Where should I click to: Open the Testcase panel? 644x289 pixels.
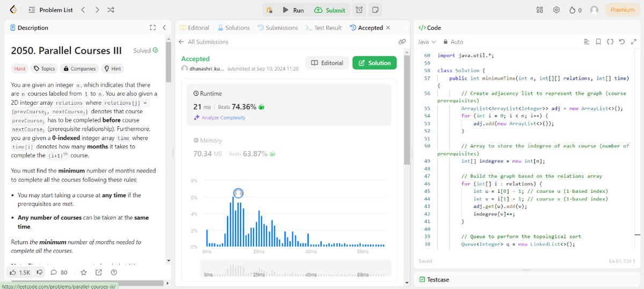(x=434, y=279)
